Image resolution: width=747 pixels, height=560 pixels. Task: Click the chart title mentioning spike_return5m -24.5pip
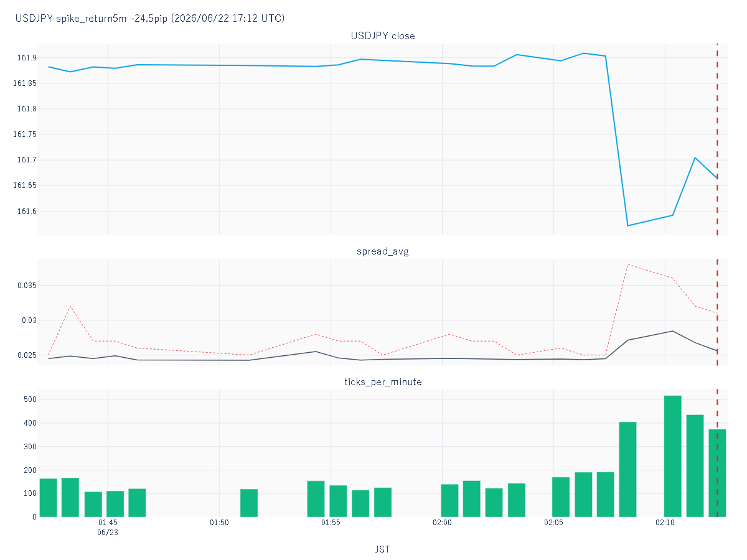150,19
